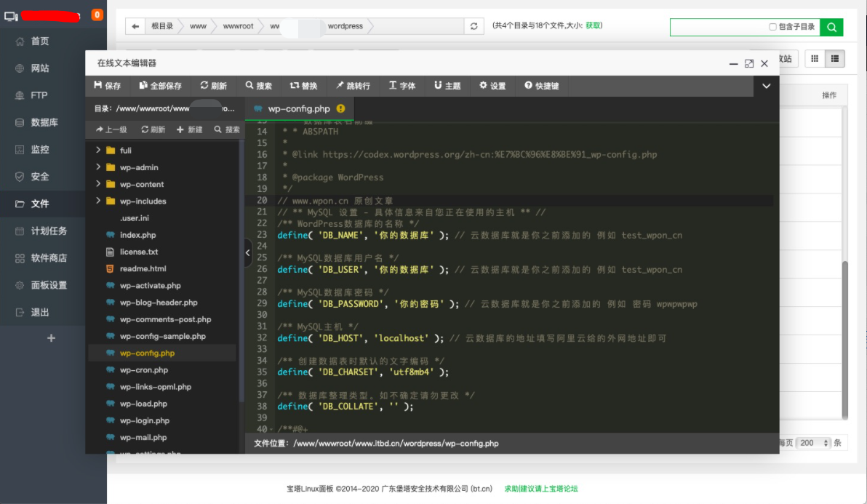Viewport: 867px width, 504px height.
Task: Open FTP in the sidebar
Action: click(39, 95)
